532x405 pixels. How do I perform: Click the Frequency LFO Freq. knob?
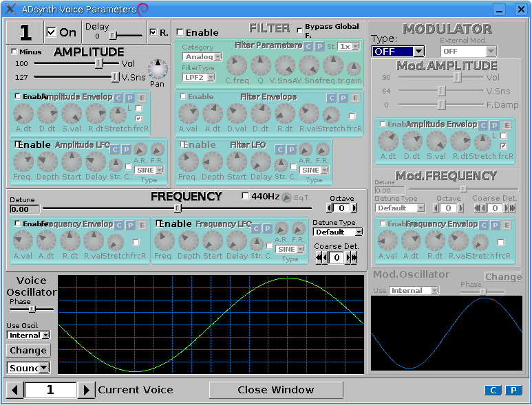164,241
